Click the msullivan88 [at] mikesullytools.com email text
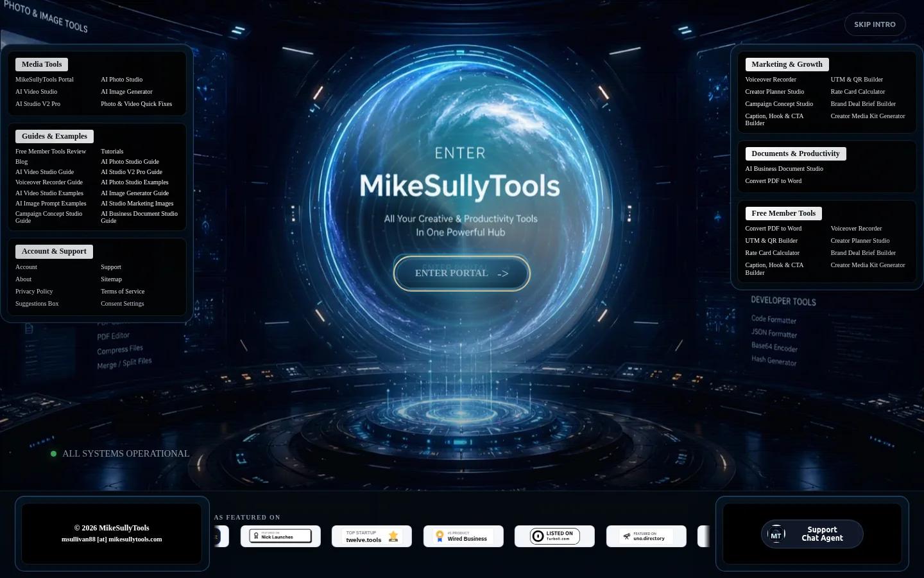Screen dimensions: 924x578 click(112, 539)
